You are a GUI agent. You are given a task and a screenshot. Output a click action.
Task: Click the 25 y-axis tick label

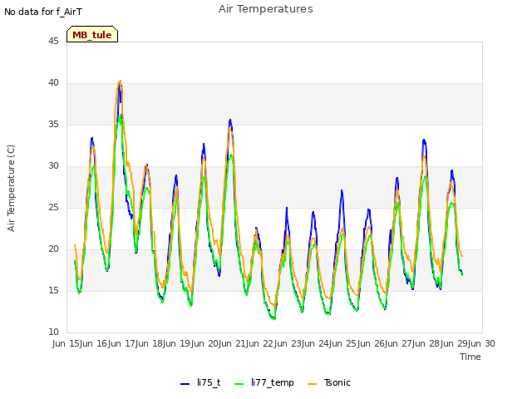53,207
